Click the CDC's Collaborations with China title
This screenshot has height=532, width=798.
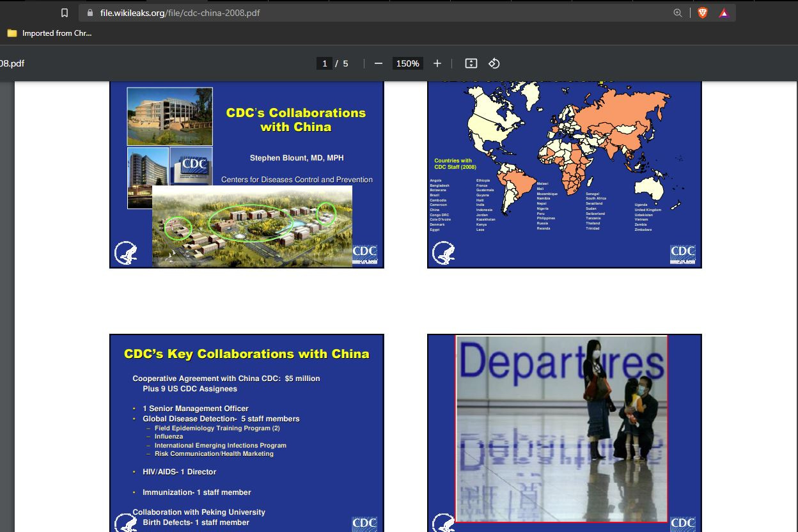pyautogui.click(x=296, y=120)
